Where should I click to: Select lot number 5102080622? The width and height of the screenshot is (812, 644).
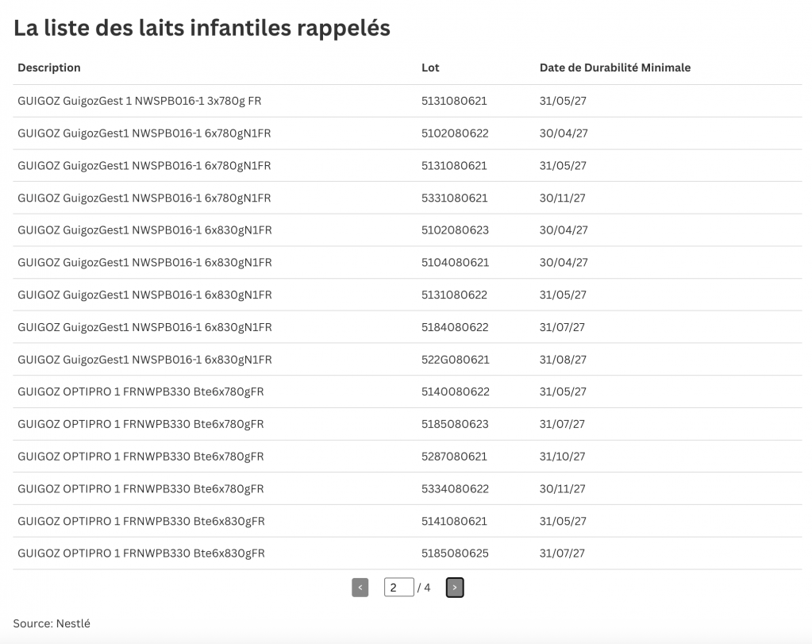click(x=455, y=133)
